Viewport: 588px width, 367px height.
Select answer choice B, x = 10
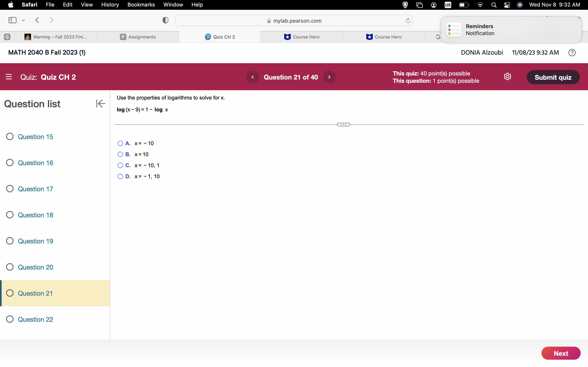point(120,154)
